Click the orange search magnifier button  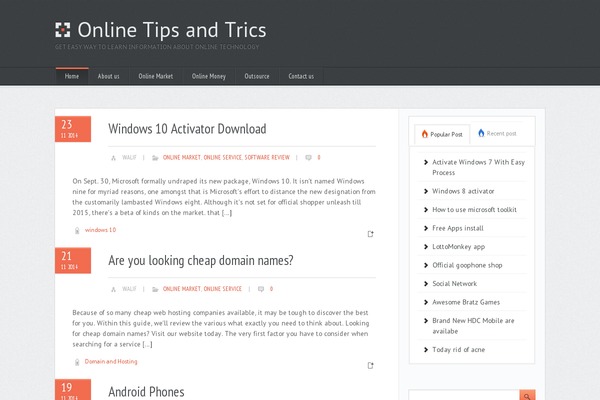point(527,395)
